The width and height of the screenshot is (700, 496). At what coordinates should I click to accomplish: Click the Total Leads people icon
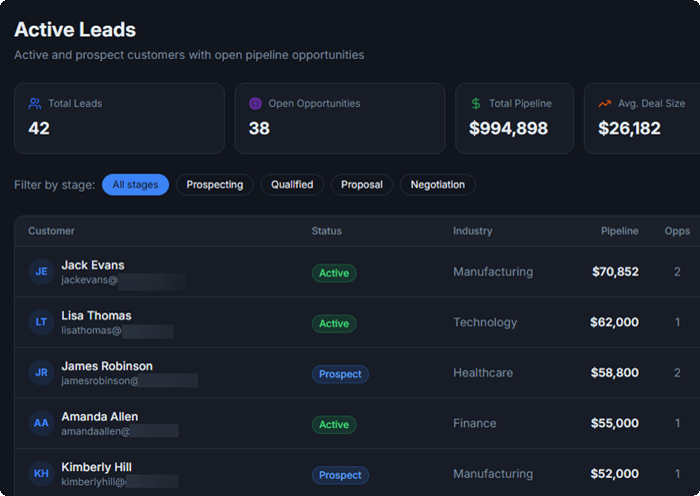click(35, 104)
